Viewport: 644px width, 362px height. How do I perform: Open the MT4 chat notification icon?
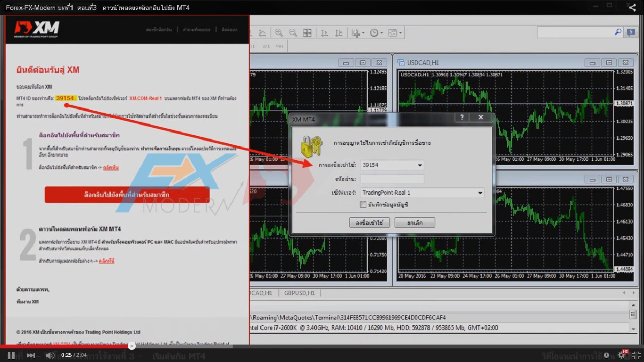(x=631, y=32)
